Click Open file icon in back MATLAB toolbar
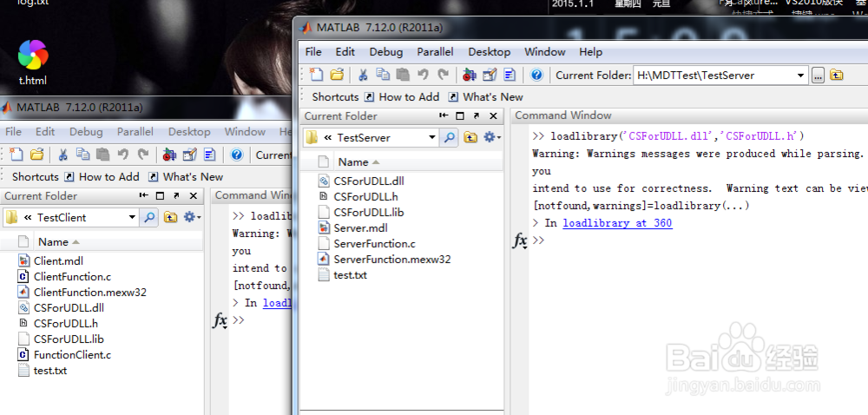The width and height of the screenshot is (868, 415). click(36, 155)
